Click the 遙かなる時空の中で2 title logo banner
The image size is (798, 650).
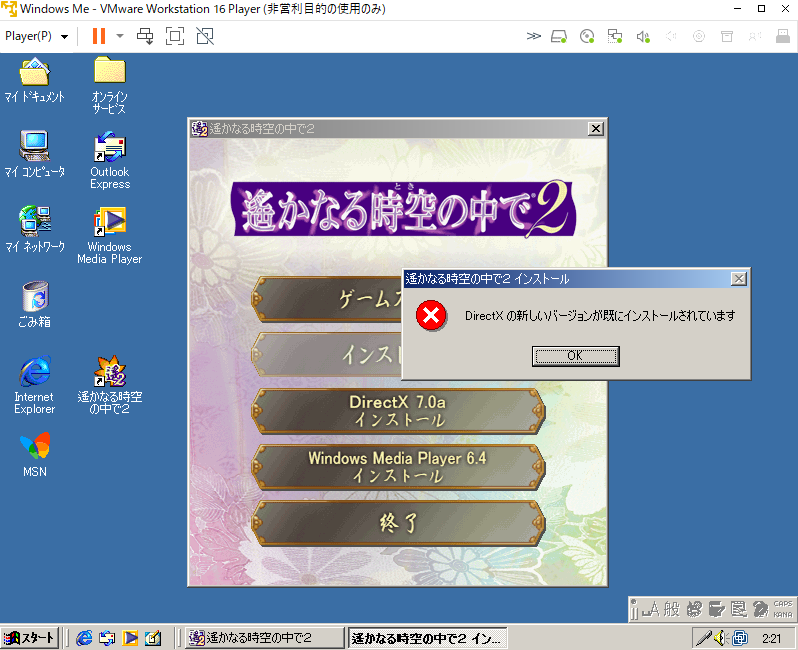pos(404,209)
